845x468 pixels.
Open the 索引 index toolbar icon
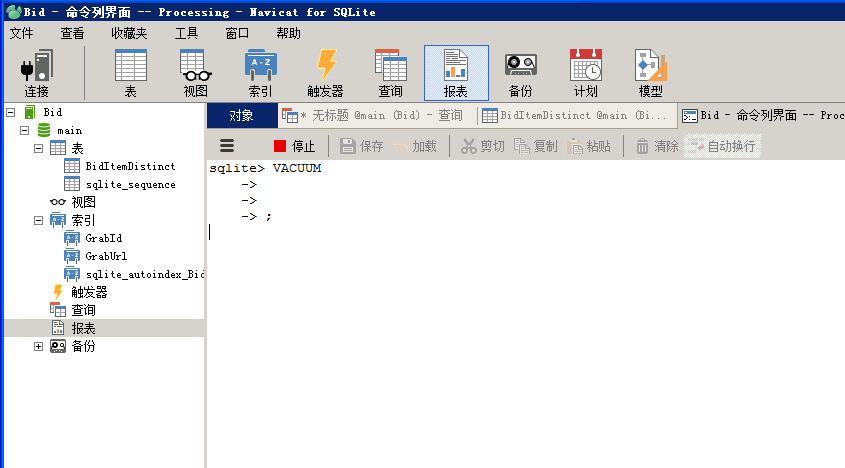[x=260, y=73]
